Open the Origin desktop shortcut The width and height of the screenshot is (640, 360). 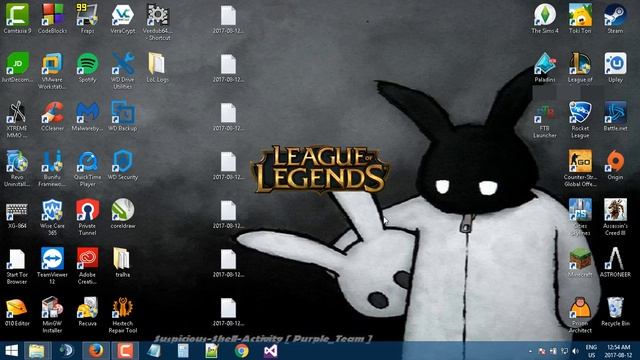click(615, 165)
